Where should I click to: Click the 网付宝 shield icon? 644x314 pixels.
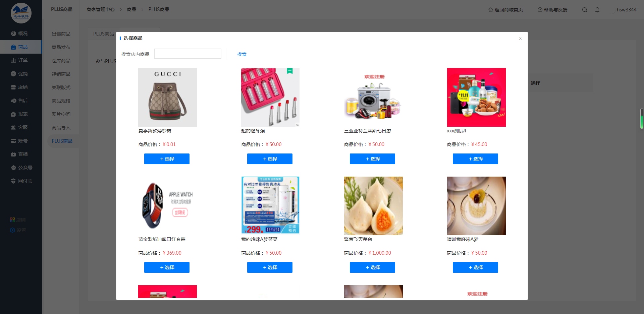(x=13, y=181)
